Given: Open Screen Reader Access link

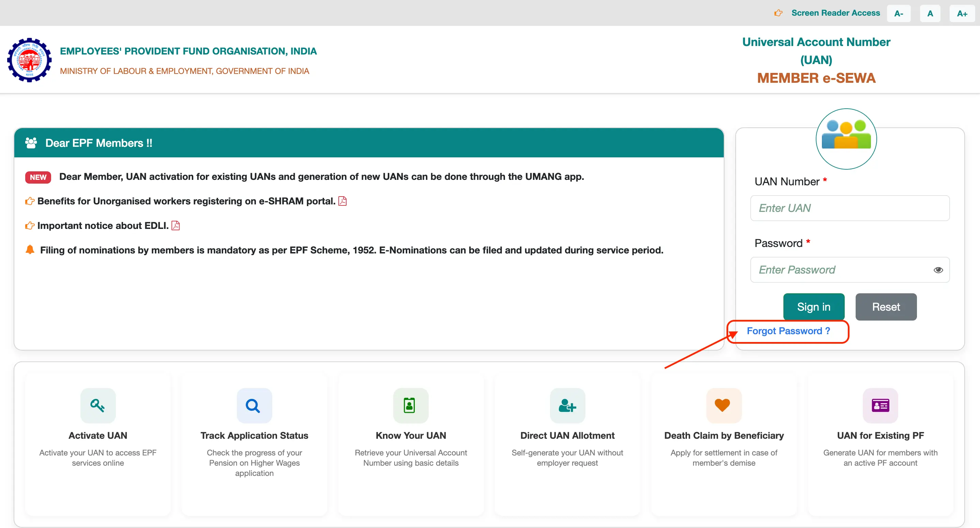Looking at the screenshot, I should pos(836,13).
